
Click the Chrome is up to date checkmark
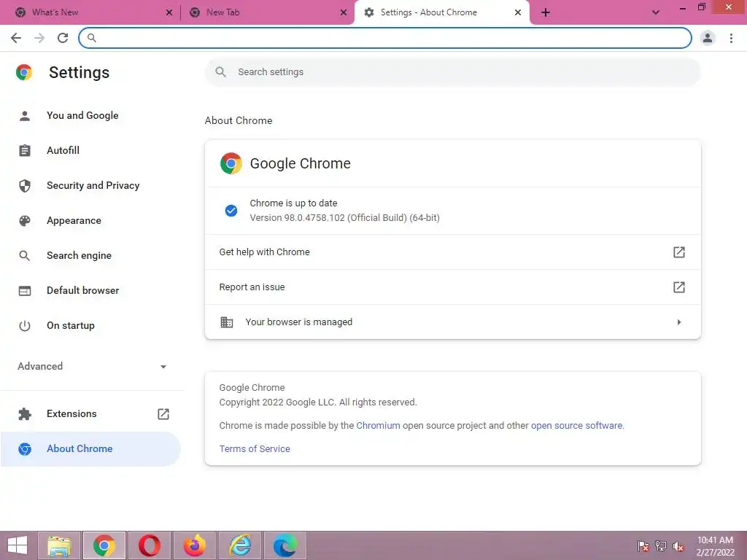click(x=231, y=211)
